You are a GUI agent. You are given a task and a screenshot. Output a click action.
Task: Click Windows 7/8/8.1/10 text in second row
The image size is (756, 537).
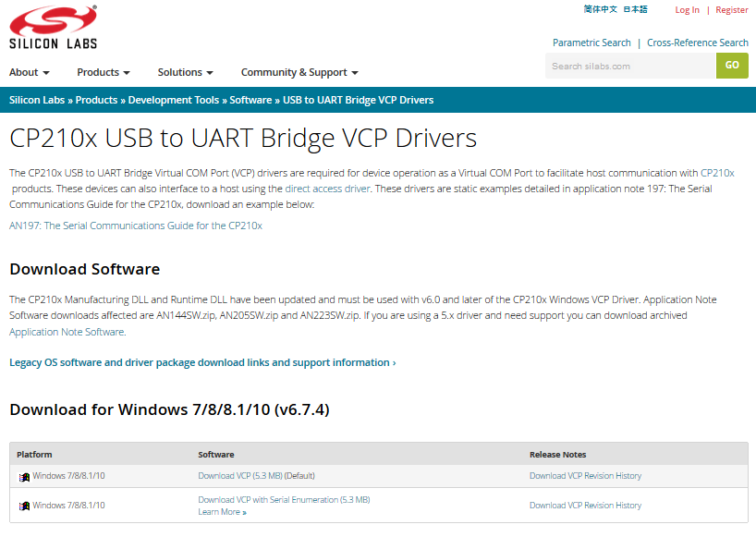point(68,506)
